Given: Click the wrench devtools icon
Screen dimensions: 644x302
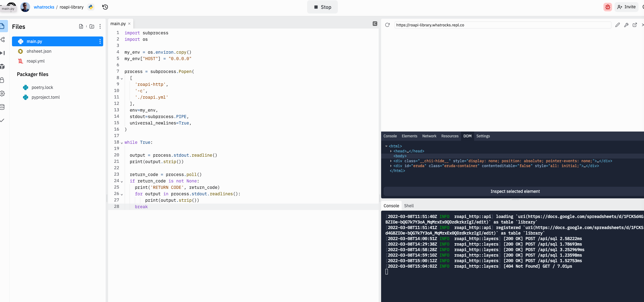Looking at the screenshot, I should (x=626, y=25).
